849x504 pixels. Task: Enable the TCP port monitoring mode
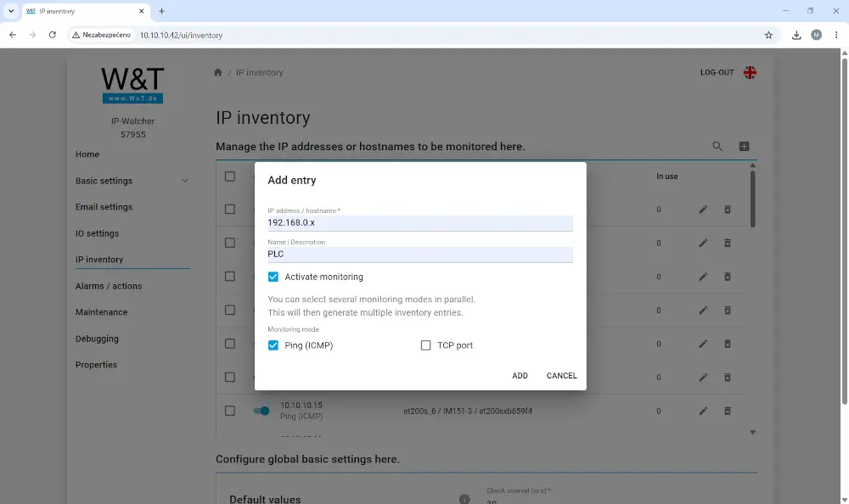(x=425, y=345)
